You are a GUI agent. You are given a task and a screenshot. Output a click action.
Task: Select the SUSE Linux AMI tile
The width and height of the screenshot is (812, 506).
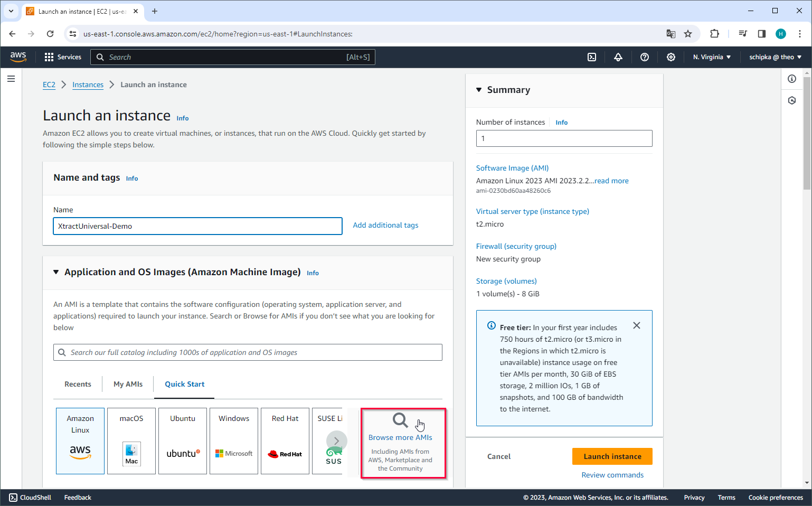coord(328,441)
